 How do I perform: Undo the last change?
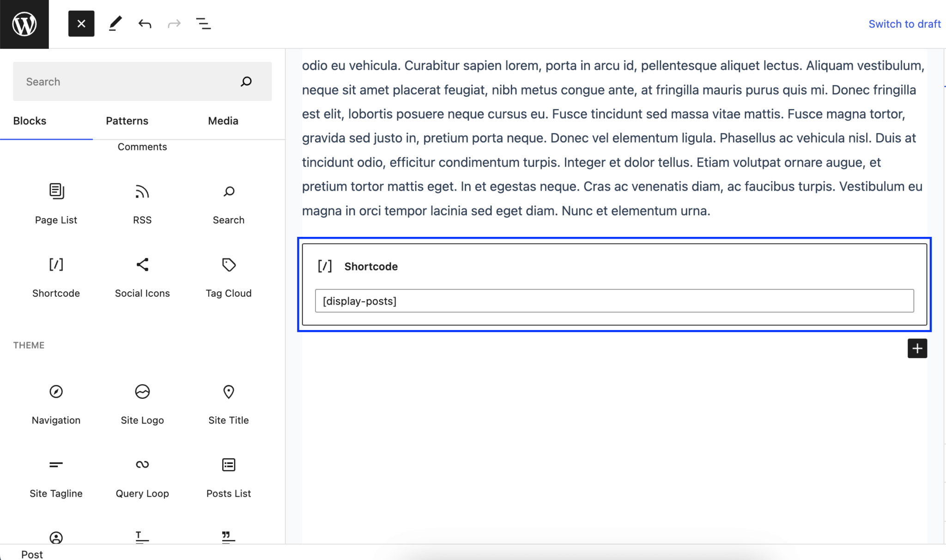point(145,24)
